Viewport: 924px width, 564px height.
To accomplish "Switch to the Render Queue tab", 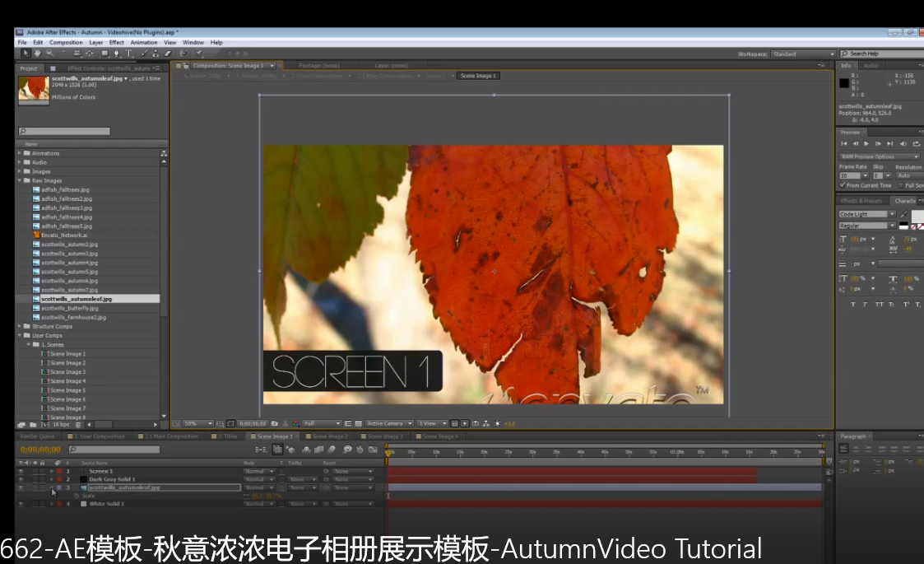I will 37,436.
